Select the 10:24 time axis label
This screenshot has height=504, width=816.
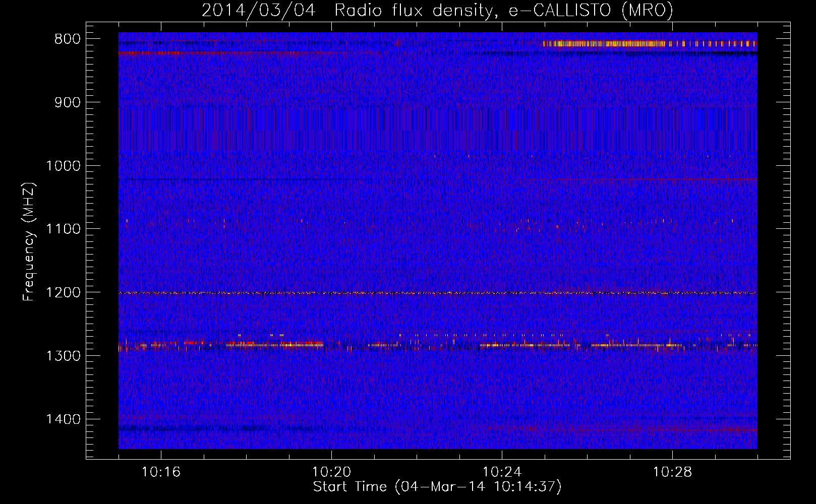pyautogui.click(x=502, y=472)
